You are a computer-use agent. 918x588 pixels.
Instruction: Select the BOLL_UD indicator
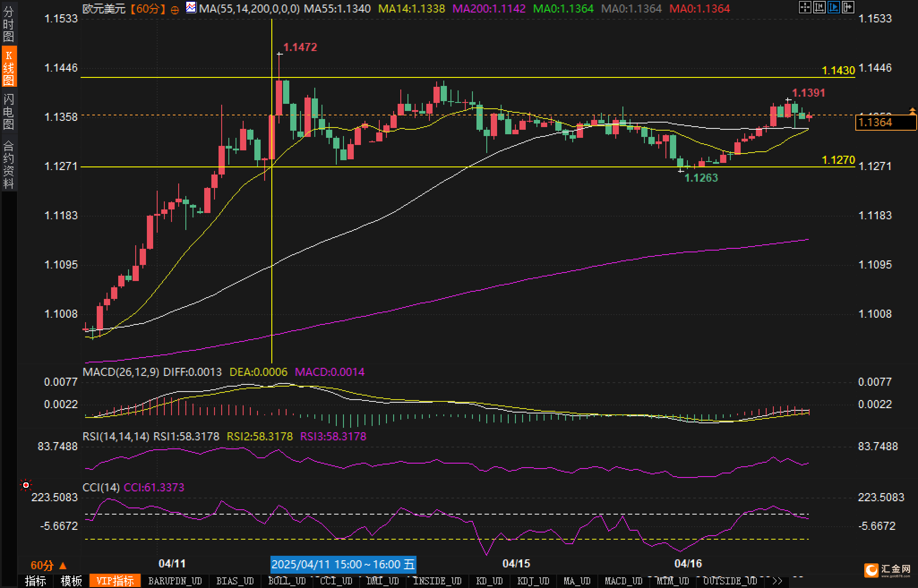(x=287, y=581)
